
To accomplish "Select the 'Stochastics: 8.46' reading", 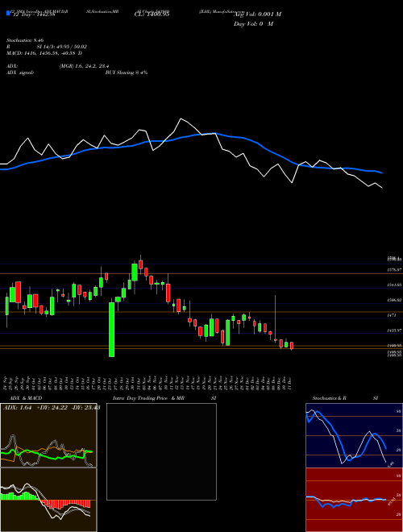I will coord(25,40).
